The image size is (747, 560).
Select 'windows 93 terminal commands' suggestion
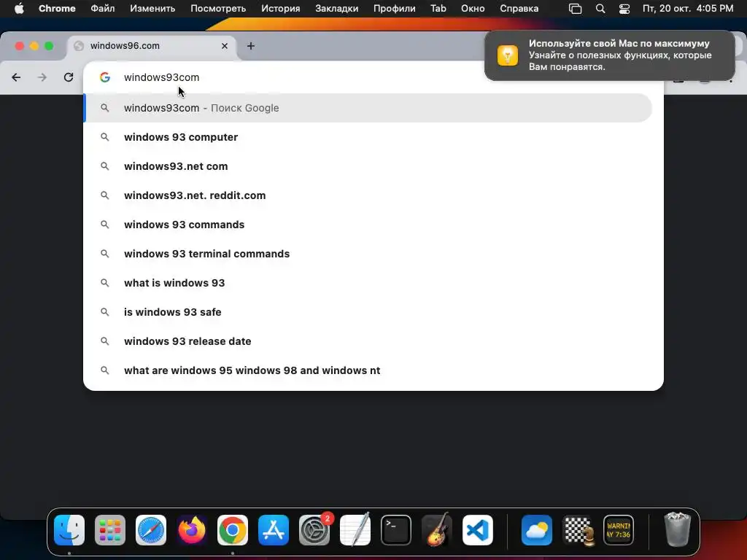point(368,254)
